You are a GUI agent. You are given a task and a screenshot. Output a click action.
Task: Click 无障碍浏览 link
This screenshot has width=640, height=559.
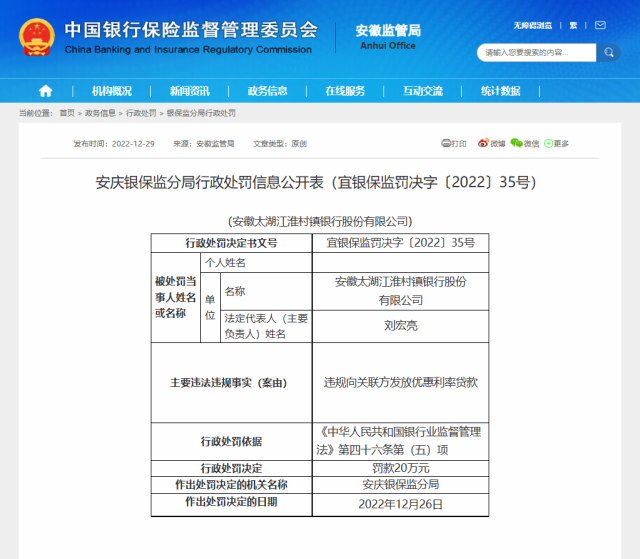click(533, 26)
